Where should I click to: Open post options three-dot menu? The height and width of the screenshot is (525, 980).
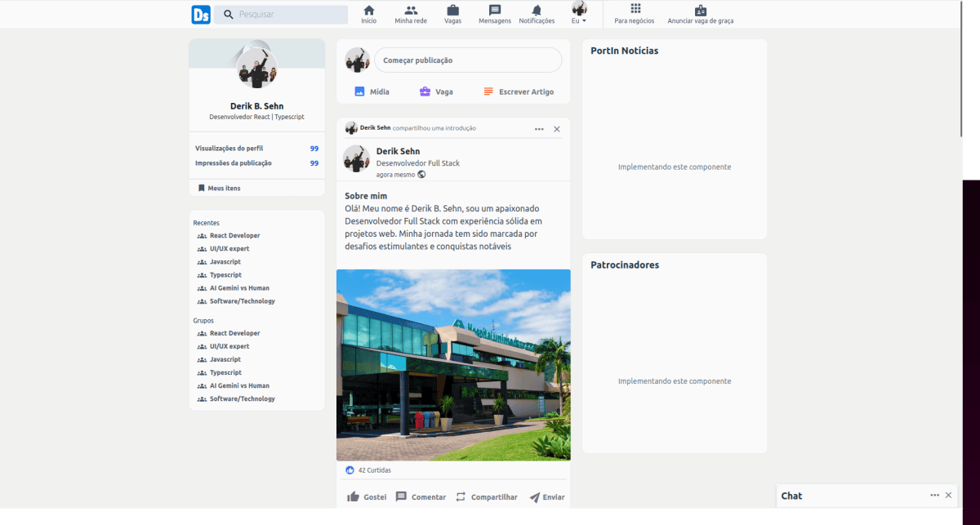(539, 129)
